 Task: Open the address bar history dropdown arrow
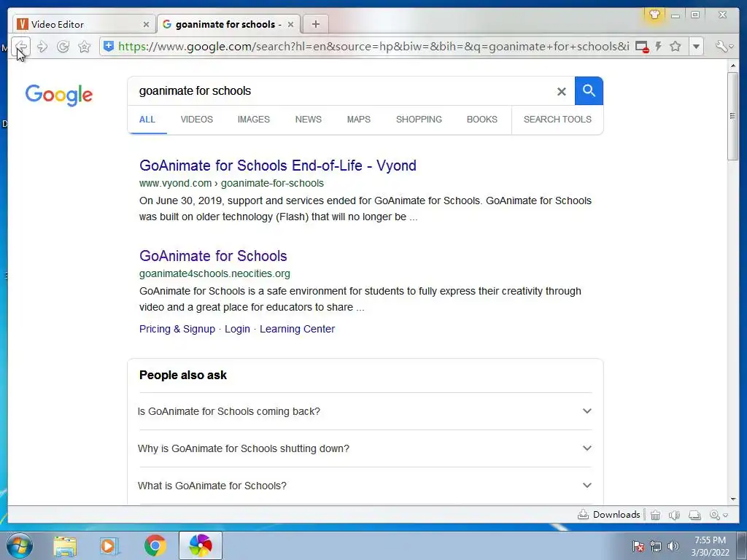696,47
